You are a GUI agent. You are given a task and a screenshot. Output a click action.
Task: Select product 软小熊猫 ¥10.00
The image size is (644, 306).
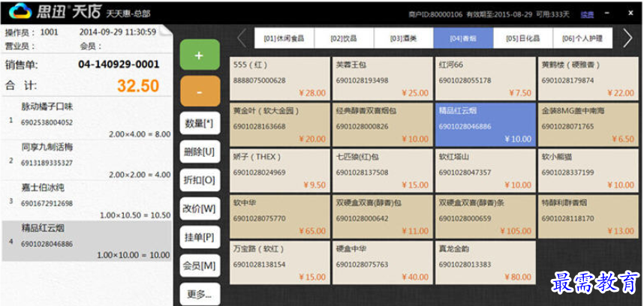(x=588, y=171)
